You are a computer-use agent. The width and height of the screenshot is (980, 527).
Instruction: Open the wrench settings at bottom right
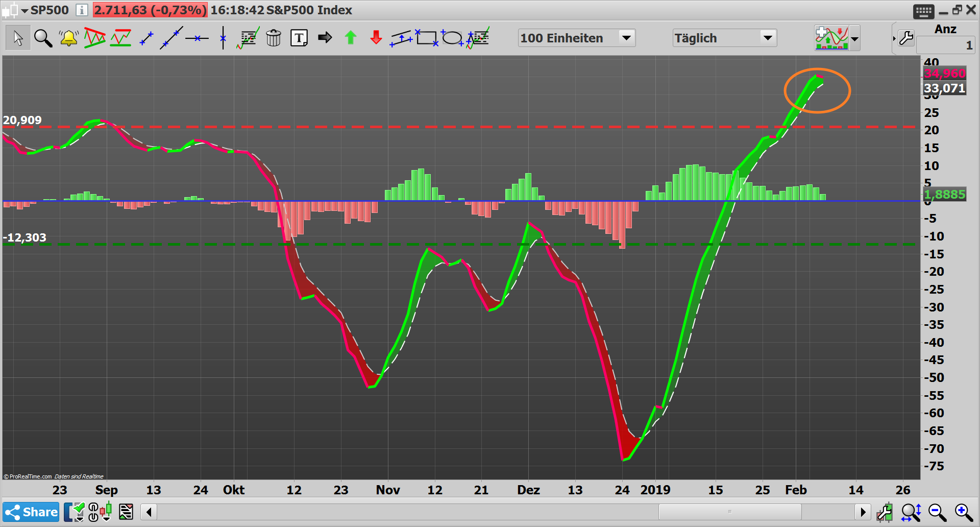[886, 512]
